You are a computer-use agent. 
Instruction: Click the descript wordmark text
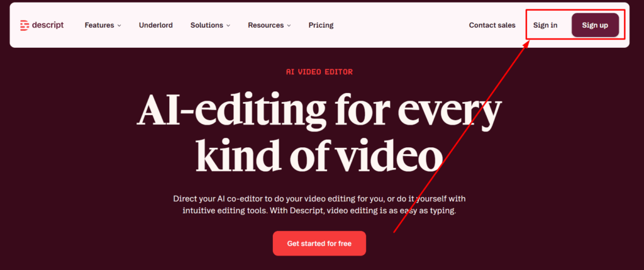(48, 25)
